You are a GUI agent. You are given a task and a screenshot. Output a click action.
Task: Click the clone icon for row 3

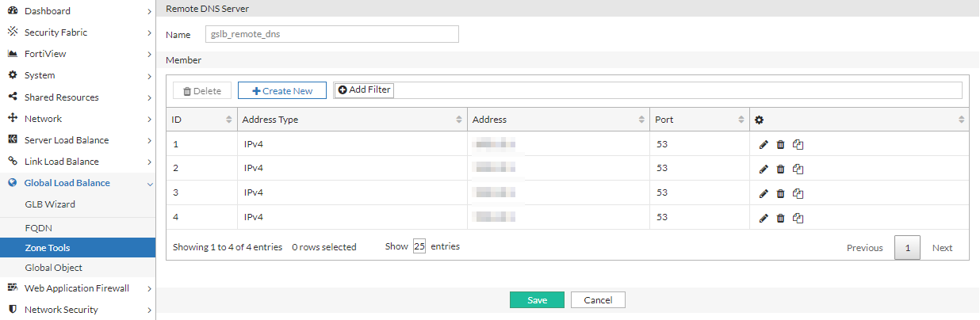798,193
